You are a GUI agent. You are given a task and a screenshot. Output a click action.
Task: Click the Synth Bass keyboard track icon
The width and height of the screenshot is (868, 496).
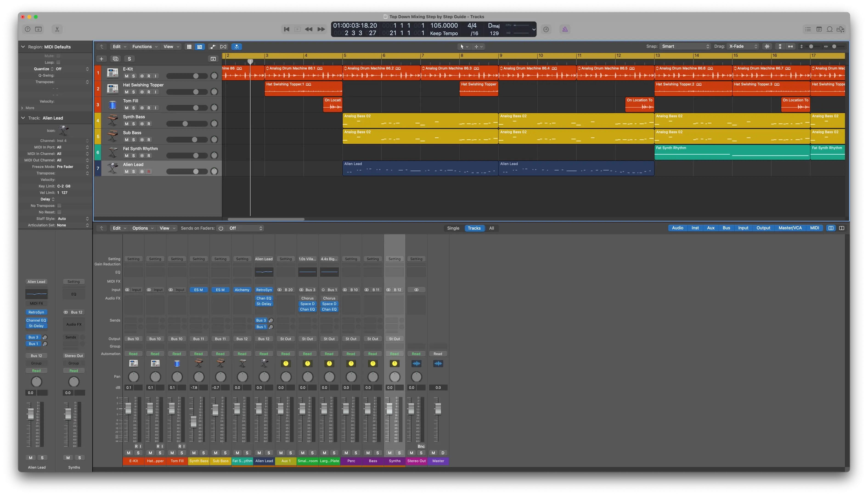(113, 120)
